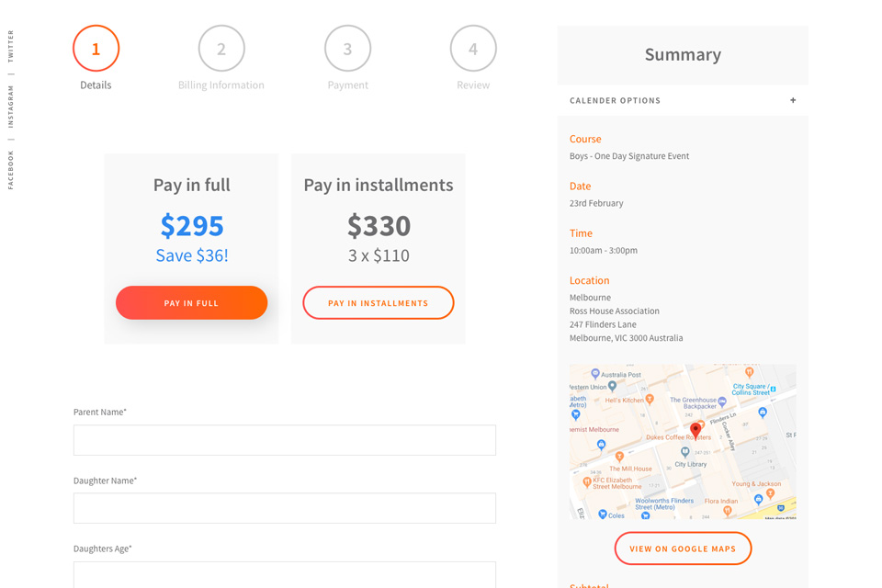This screenshot has height=588, width=882.
Task: Click Hell's Kitchen restaurant map marker
Action: (x=650, y=400)
